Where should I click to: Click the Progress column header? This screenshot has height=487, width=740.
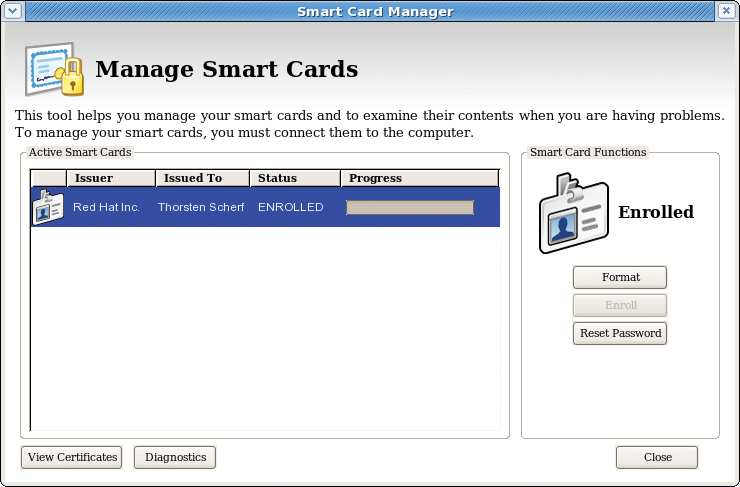point(420,178)
